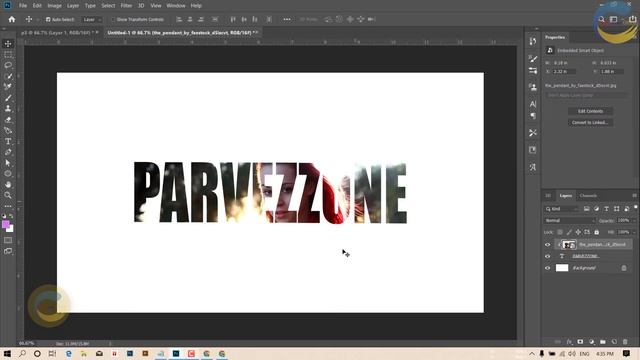Toggle Lock Transparent Pixels icon
This screenshot has height=360, width=640.
point(560,232)
